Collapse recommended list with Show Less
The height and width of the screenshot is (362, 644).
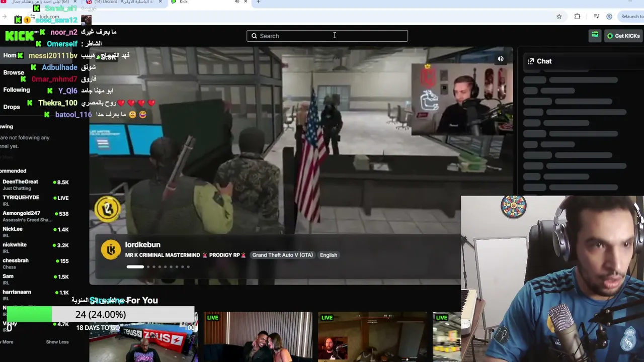pos(57,342)
